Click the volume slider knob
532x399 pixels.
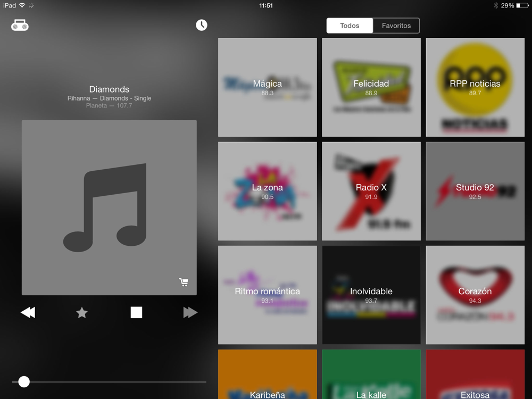[x=24, y=381]
